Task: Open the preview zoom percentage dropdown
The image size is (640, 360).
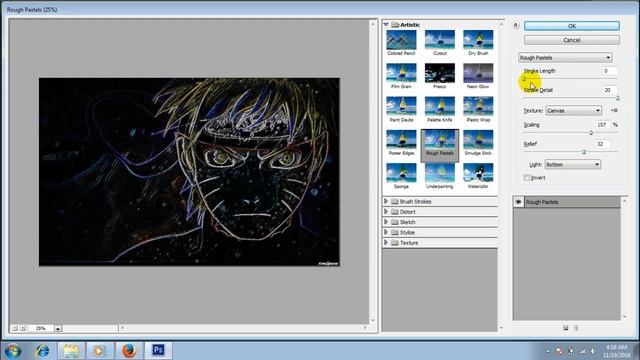Action: [58, 329]
